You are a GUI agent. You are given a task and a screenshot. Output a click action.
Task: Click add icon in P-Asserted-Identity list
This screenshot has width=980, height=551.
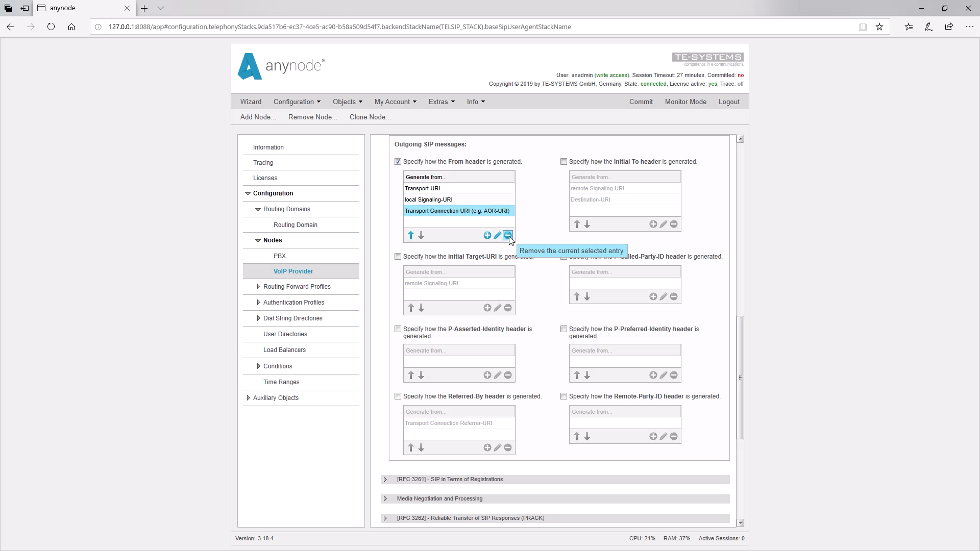pyautogui.click(x=487, y=375)
